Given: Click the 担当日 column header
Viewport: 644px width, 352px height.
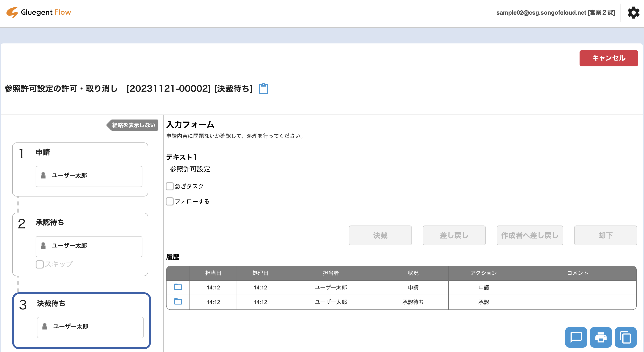Looking at the screenshot, I should [x=213, y=273].
